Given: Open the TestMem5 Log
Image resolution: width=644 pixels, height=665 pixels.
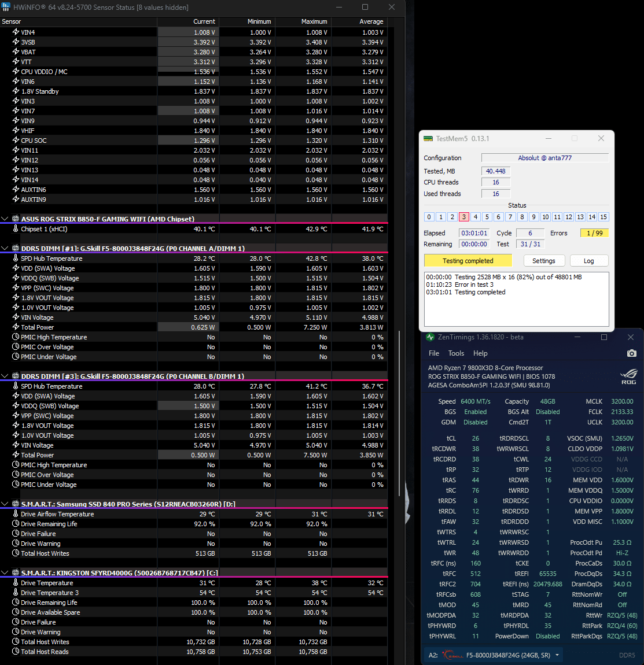Looking at the screenshot, I should [589, 261].
